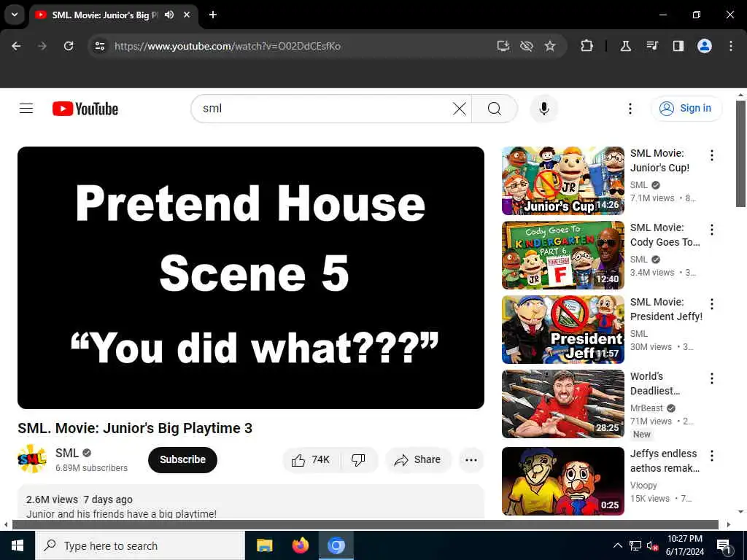
Task: Subscribe to the SML channel
Action: point(182,459)
